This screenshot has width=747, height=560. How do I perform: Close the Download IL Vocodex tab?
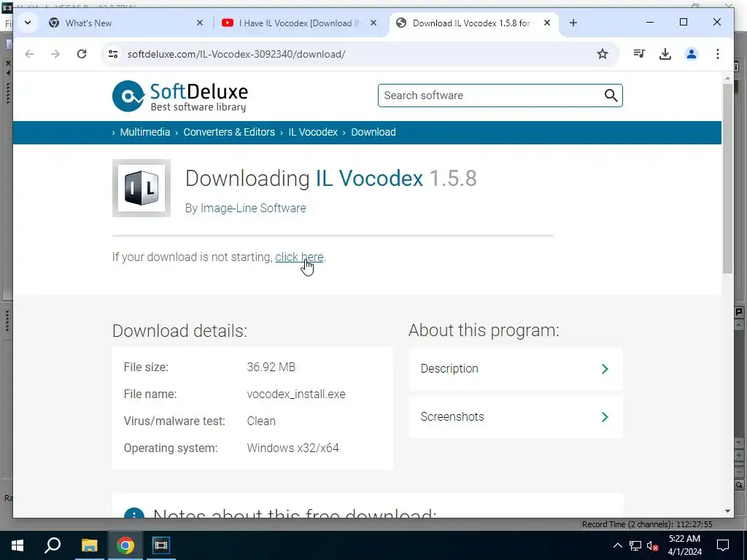[x=547, y=23]
